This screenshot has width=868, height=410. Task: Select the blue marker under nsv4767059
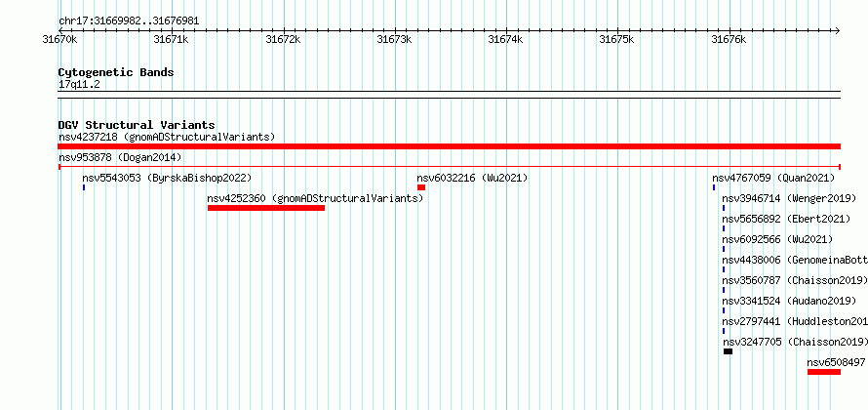tap(714, 187)
